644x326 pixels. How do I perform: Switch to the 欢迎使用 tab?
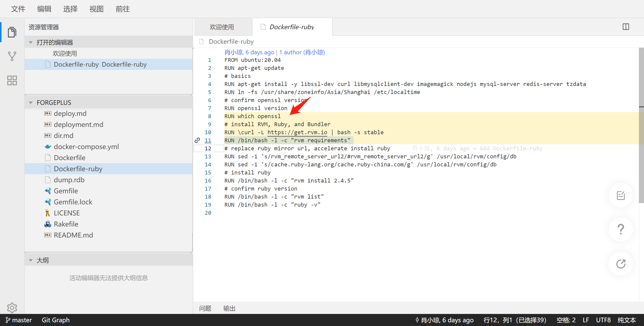pyautogui.click(x=223, y=27)
